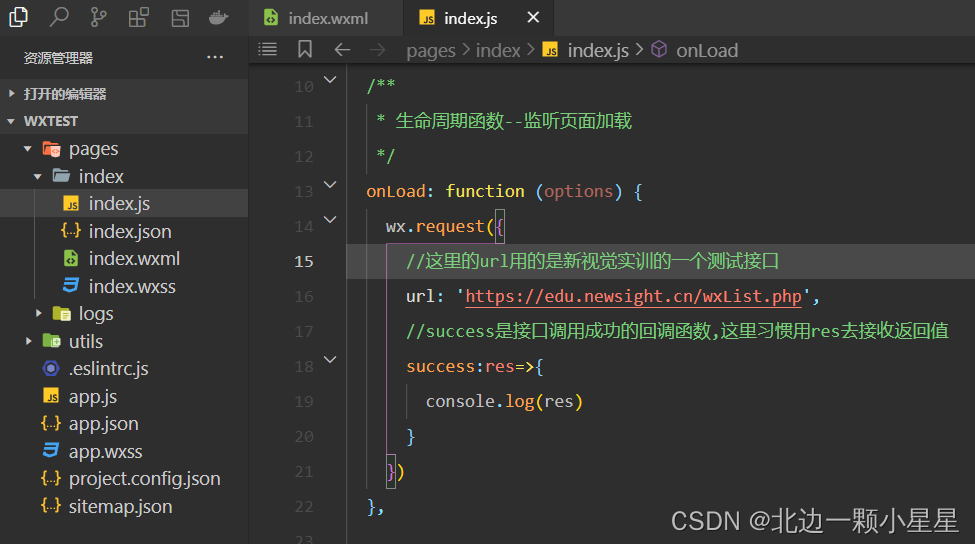Click the pages breadcrumb segment

(x=431, y=51)
